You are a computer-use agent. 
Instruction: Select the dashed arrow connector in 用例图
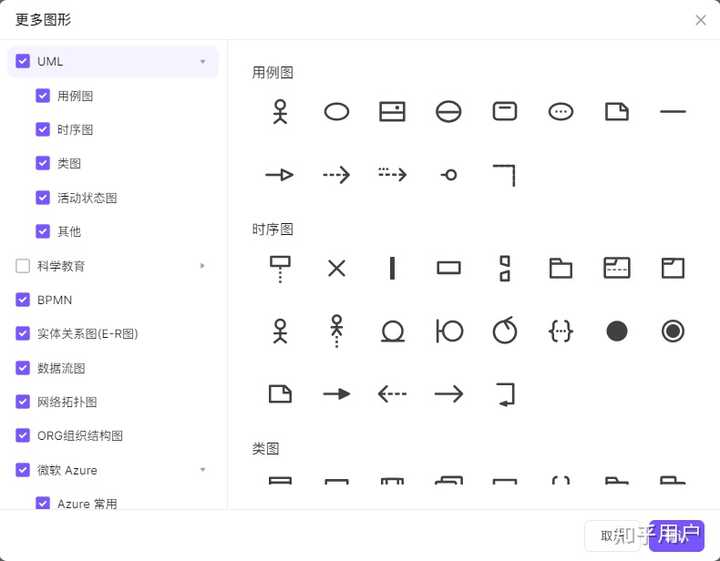[x=336, y=175]
